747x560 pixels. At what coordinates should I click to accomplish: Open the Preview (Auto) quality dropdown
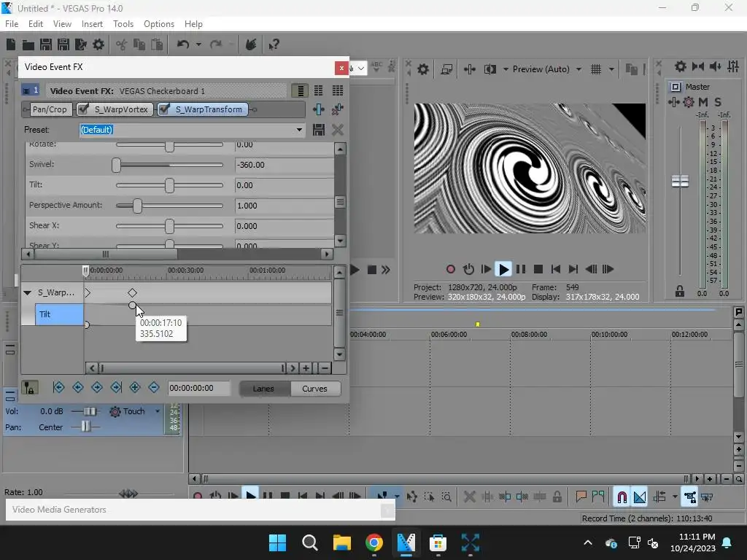click(x=578, y=69)
